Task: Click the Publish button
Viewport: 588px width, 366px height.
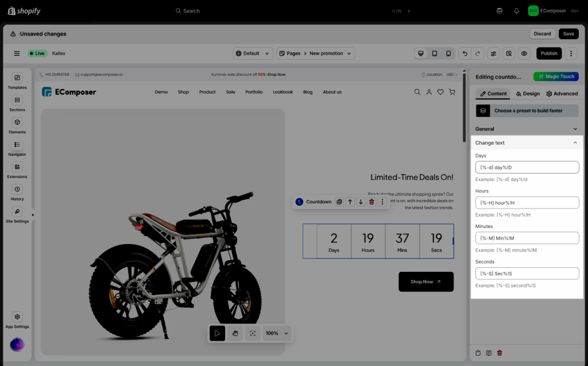Action: pos(548,53)
